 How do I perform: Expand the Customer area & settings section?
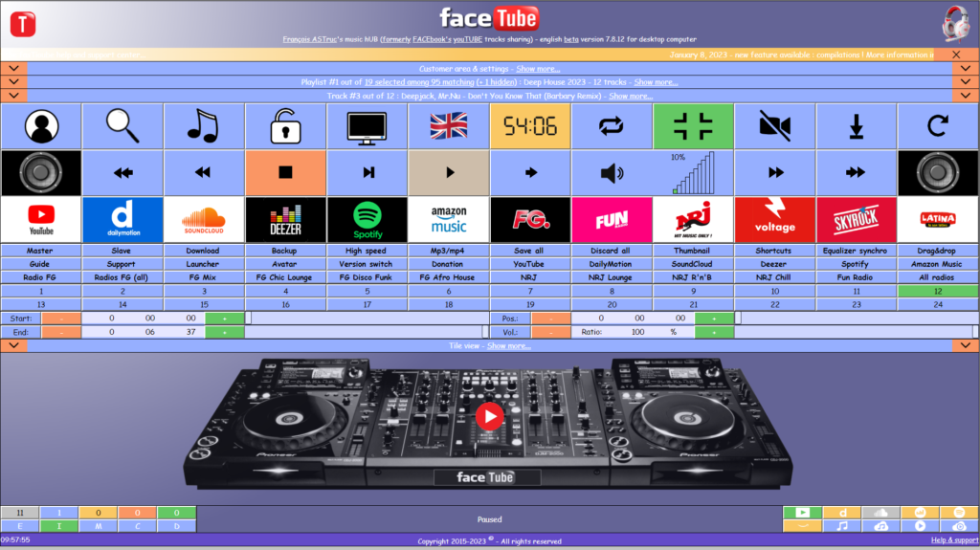pyautogui.click(x=536, y=69)
